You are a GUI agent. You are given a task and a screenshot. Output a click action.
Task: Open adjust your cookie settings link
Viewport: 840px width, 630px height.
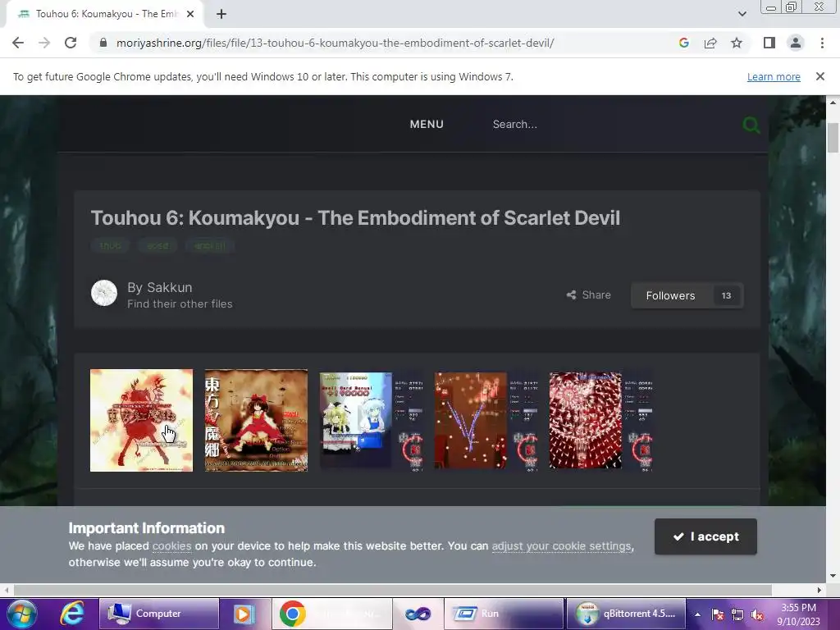pyautogui.click(x=561, y=546)
